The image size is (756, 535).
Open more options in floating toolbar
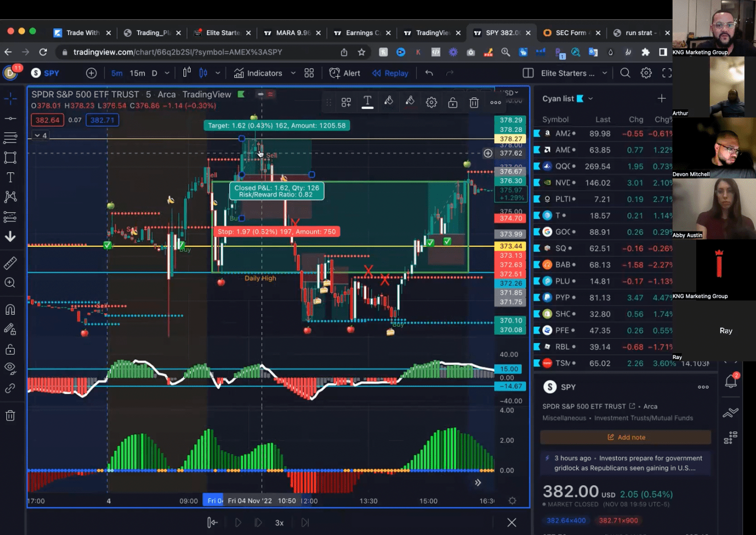click(496, 102)
